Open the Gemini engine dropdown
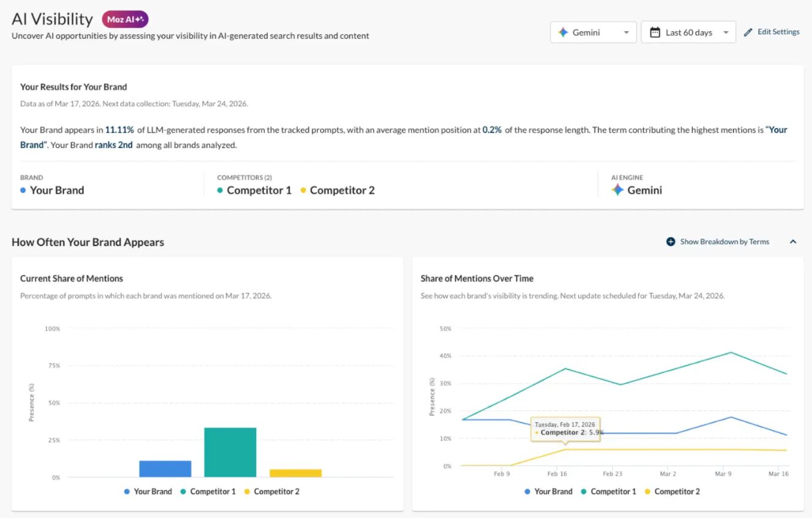The image size is (812, 518). 594,32
